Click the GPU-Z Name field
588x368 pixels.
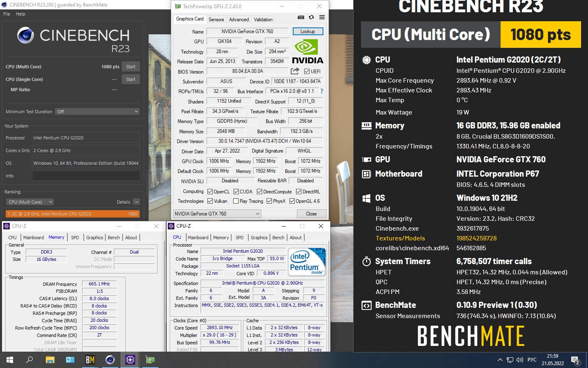click(247, 31)
